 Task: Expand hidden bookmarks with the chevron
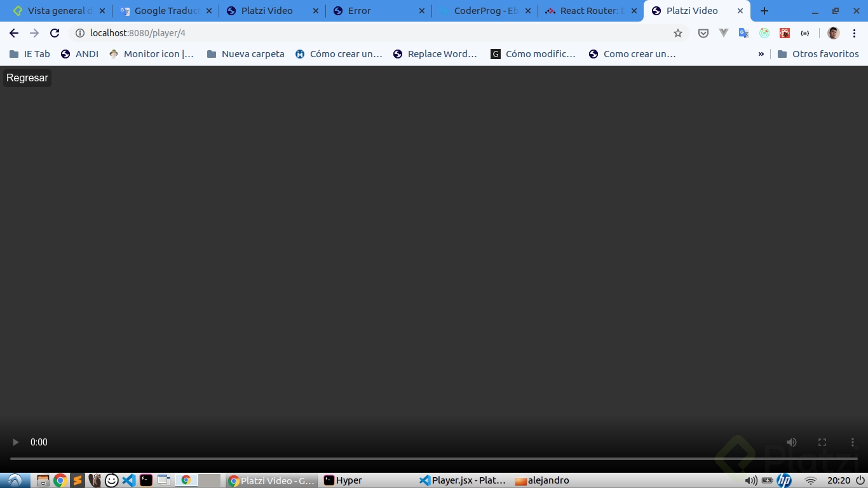(761, 54)
